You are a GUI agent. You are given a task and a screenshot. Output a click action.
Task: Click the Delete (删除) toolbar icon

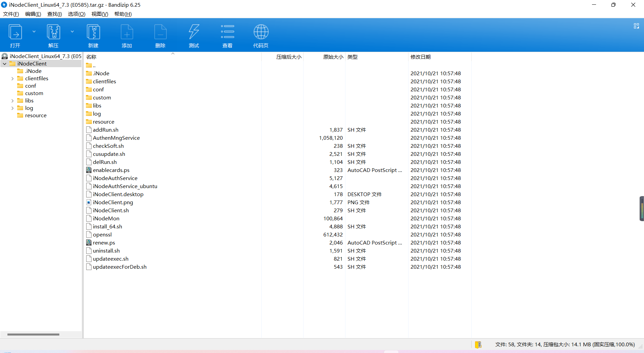click(x=160, y=32)
